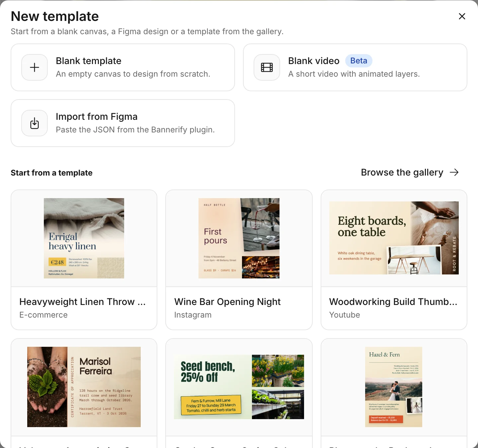Image resolution: width=478 pixels, height=448 pixels.
Task: Click the film strip icon beside Blank video
Action: point(267,67)
